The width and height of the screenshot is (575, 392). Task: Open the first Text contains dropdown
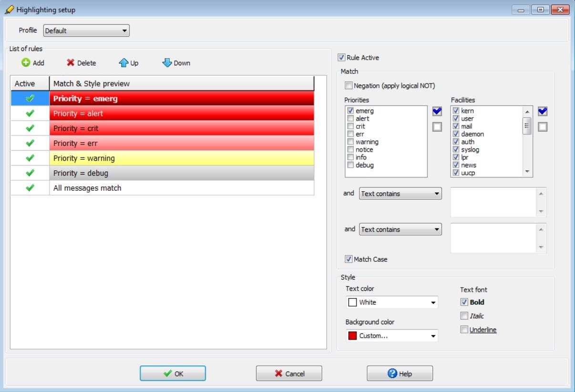coord(400,194)
